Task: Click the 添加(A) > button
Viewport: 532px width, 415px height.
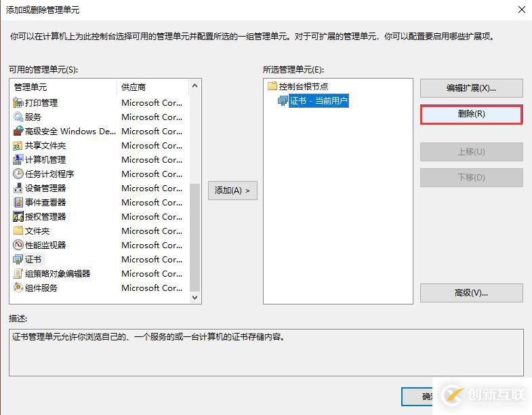Action: tap(232, 191)
